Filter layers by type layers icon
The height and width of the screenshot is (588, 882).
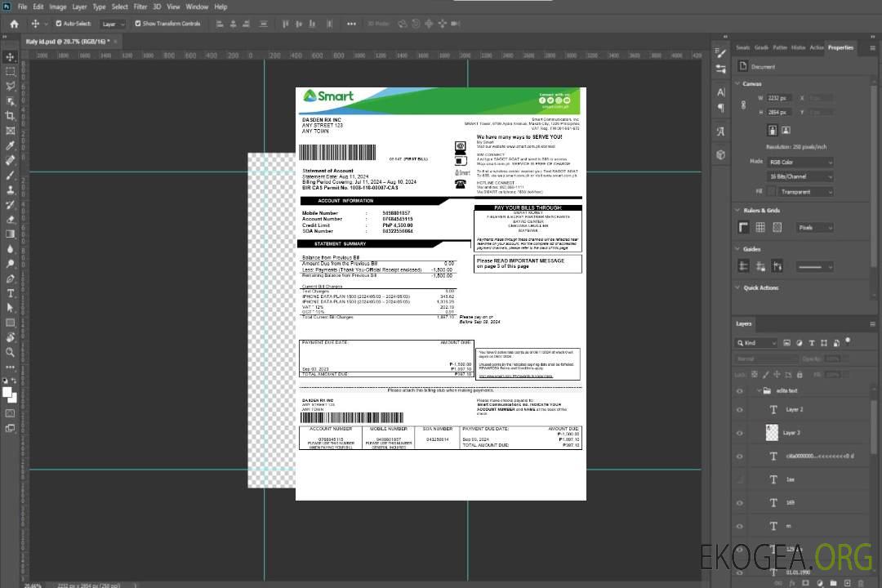(x=812, y=343)
